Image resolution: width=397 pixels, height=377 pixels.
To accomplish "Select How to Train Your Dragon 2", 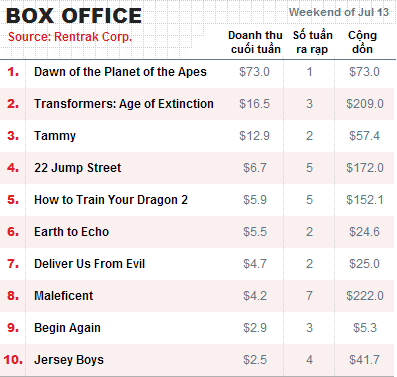I will click(111, 200).
